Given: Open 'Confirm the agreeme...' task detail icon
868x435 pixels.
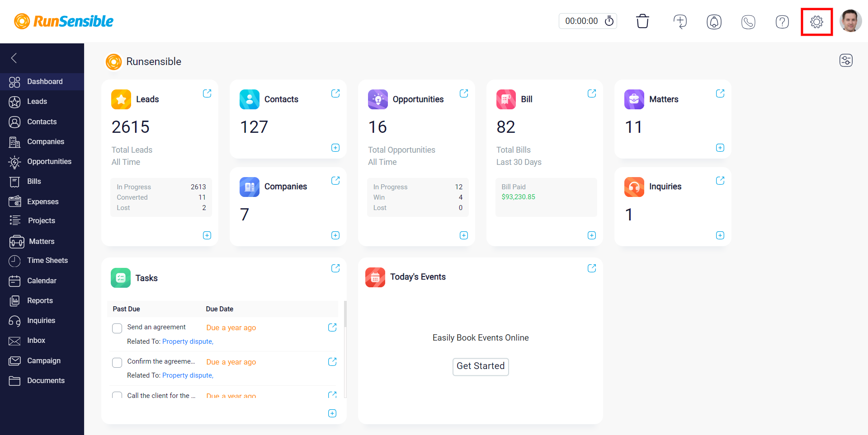Looking at the screenshot, I should coord(332,362).
